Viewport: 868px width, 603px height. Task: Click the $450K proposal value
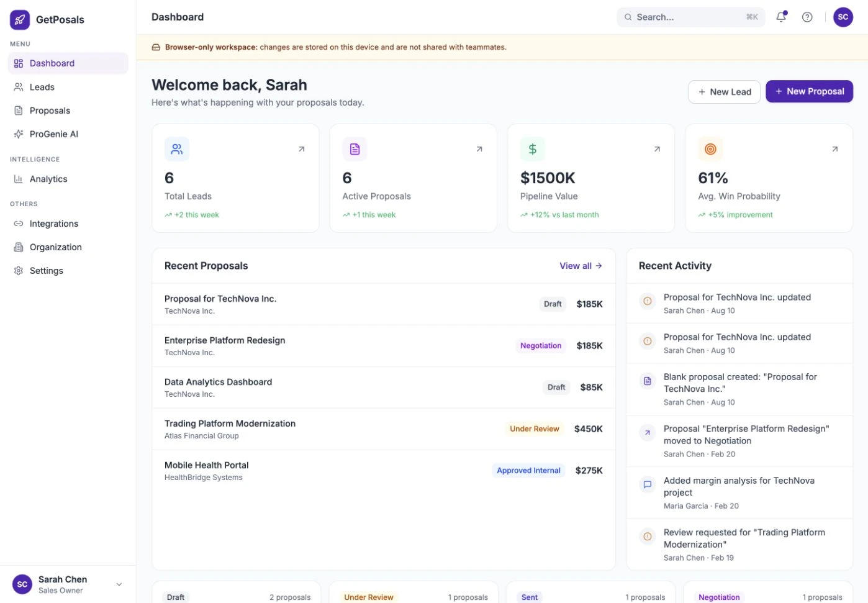pyautogui.click(x=589, y=429)
